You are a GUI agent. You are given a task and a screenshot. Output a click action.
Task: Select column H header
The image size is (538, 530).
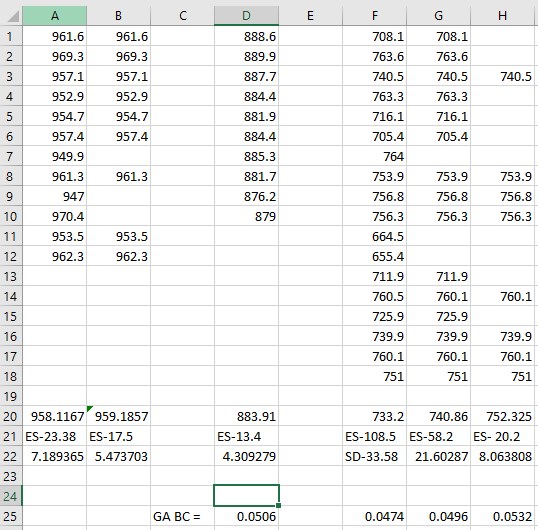pyautogui.click(x=502, y=15)
